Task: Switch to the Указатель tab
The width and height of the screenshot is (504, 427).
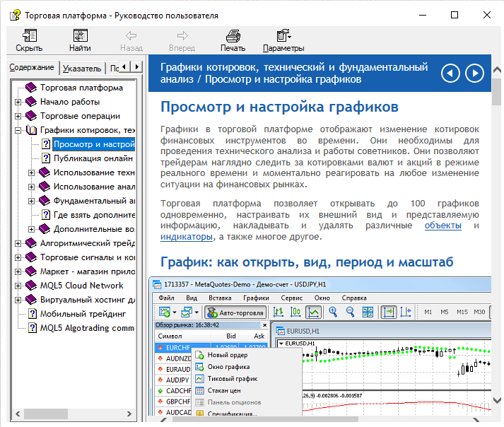Action: pos(82,68)
